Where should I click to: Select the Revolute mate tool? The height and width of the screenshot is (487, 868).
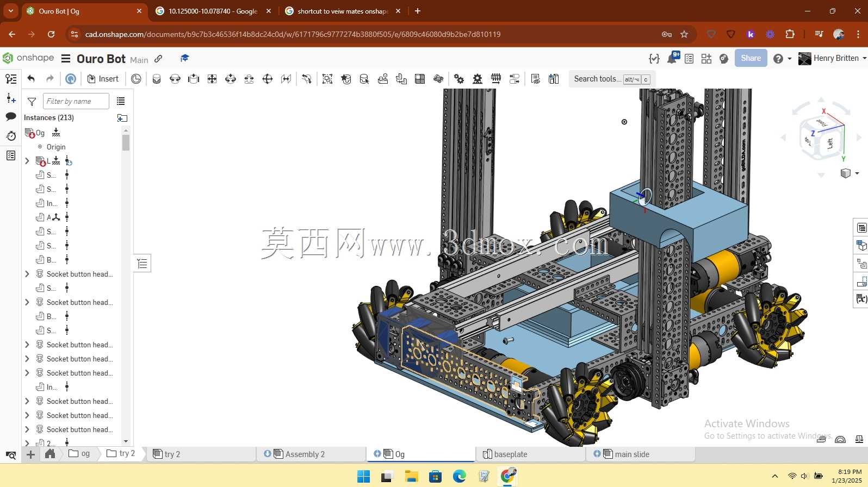[175, 79]
